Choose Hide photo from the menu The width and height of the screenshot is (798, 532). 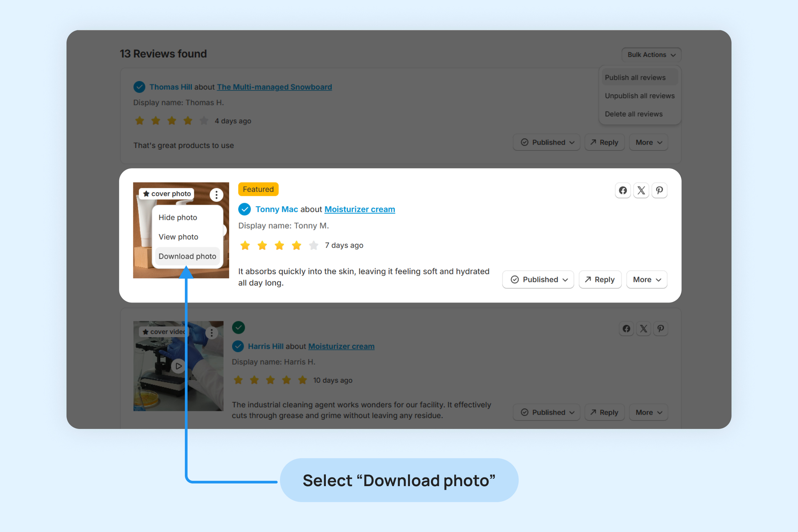tap(178, 217)
